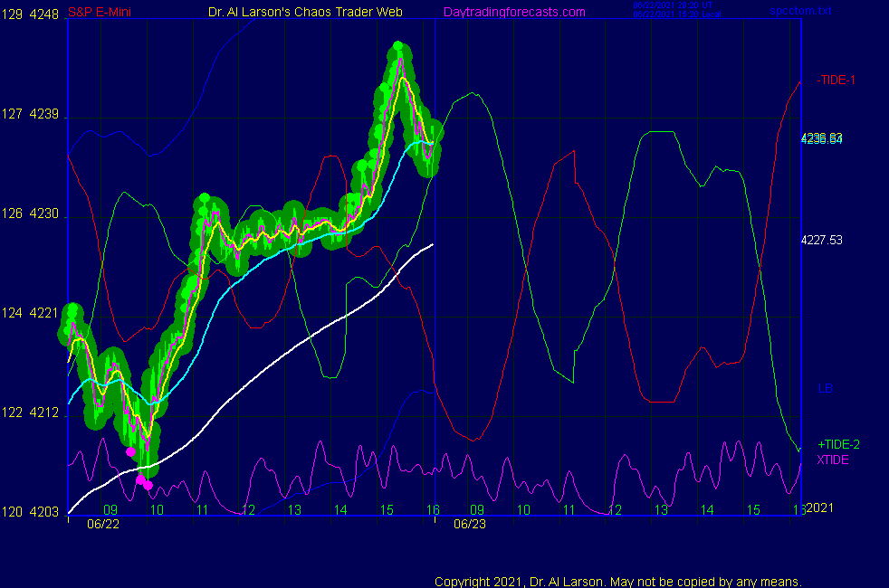The height and width of the screenshot is (588, 889).
Task: Click the 06/23 date label
Action: click(x=470, y=525)
